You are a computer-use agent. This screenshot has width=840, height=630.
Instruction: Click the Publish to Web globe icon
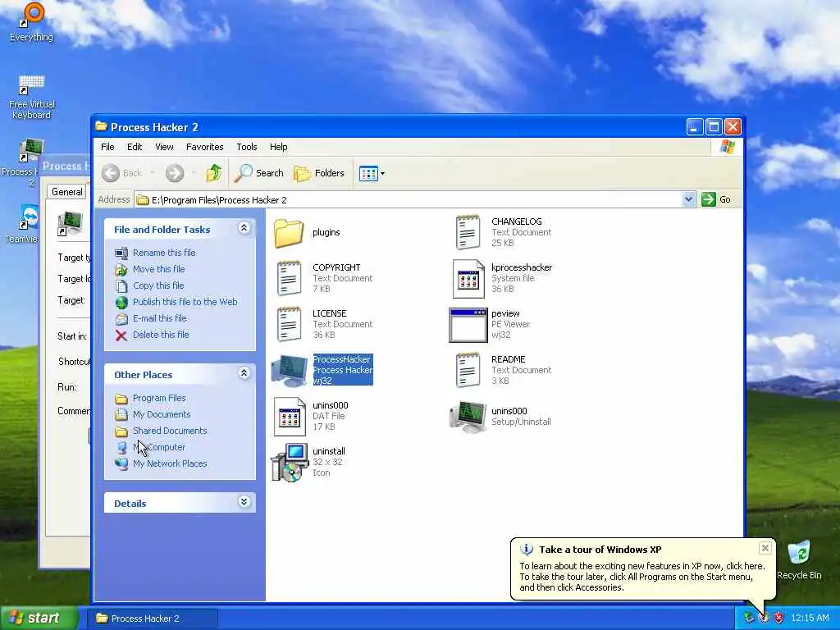(x=121, y=302)
